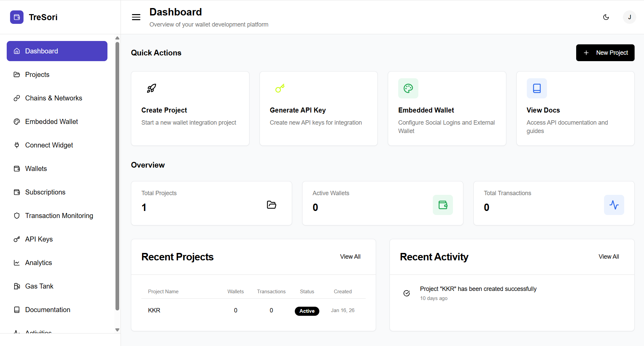Screen dimensions: 644x346
Task: Click the key icon in Generate API Key
Action: coord(280,88)
